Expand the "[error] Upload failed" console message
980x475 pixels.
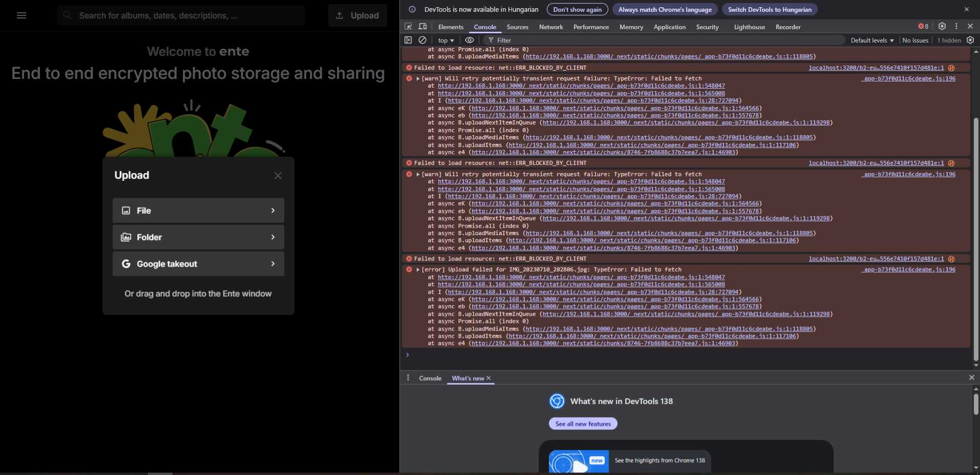[x=418, y=270]
